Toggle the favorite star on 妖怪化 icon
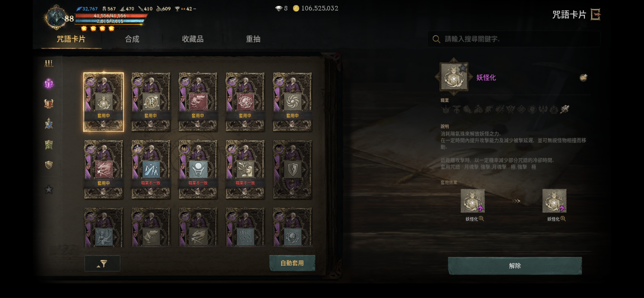The image size is (644, 298). 463,68
